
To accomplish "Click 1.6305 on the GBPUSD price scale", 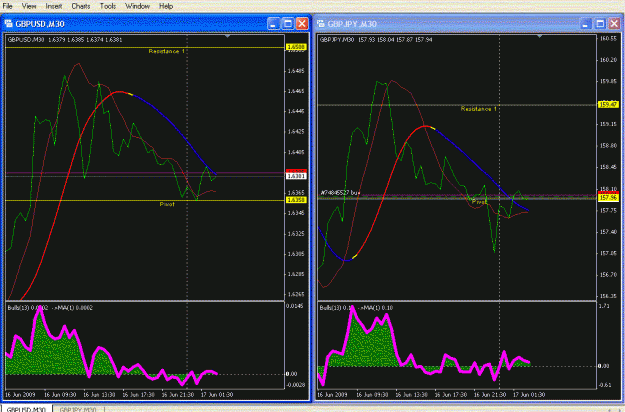I will point(296,254).
